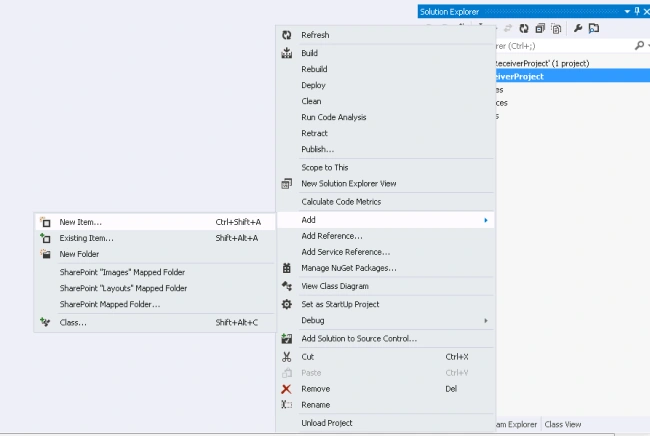Viewport: 650px width, 436px height.
Task: Expand the Add submenu arrow
Action: 486,220
